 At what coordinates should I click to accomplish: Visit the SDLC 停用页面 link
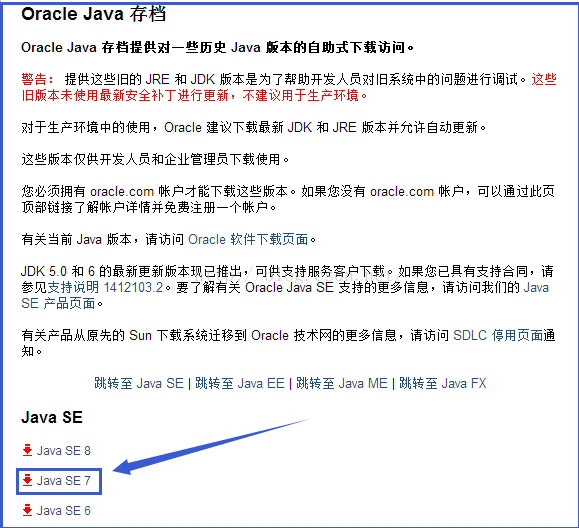(x=497, y=335)
